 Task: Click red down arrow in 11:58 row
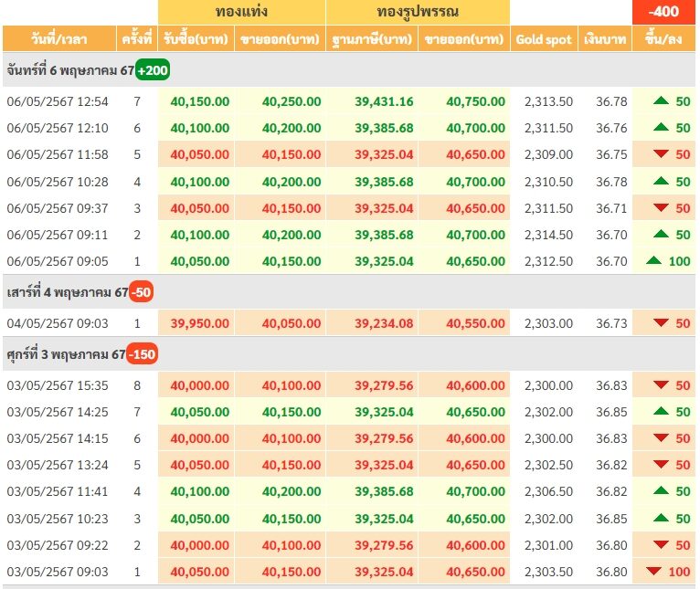pos(661,154)
